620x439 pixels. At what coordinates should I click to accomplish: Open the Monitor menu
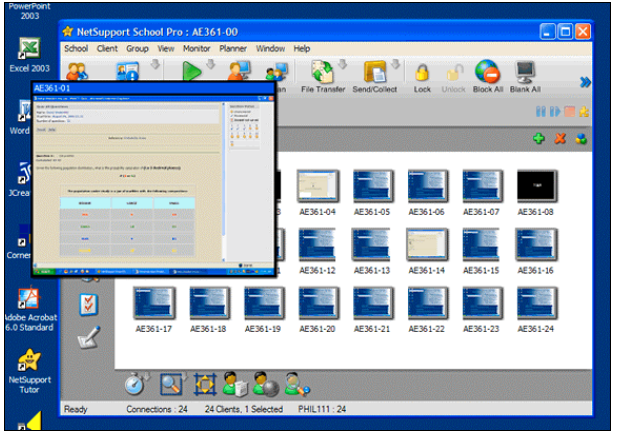(x=196, y=48)
